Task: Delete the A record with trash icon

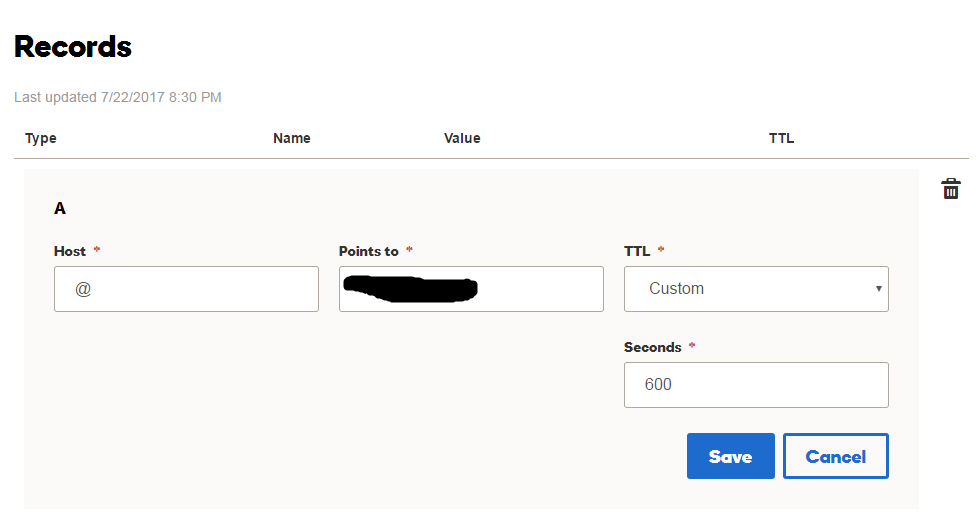Action: point(951,188)
